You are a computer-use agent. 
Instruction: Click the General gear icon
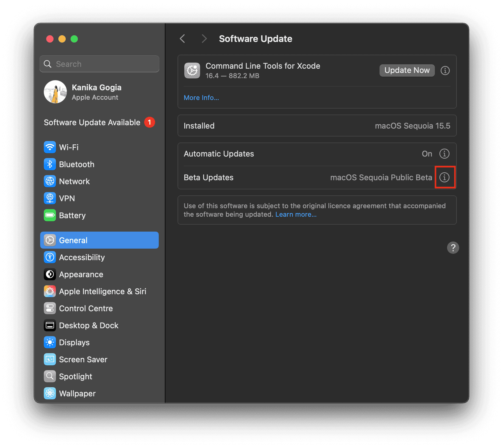(50, 240)
